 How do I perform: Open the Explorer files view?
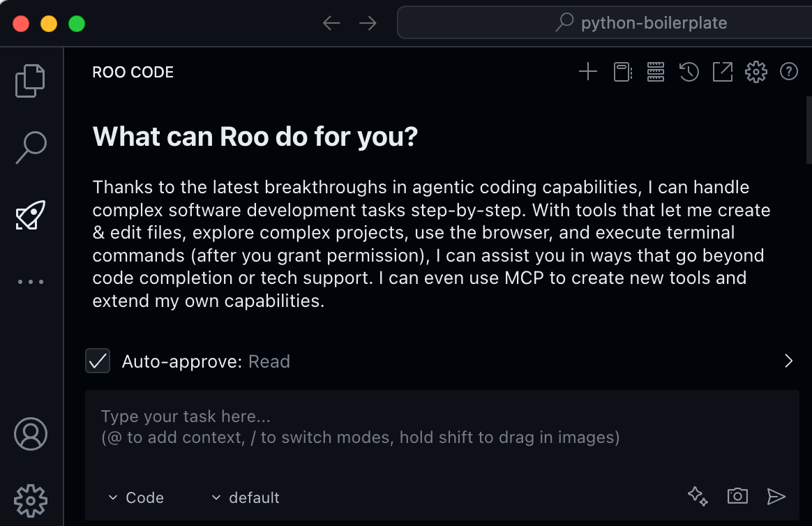pyautogui.click(x=30, y=81)
